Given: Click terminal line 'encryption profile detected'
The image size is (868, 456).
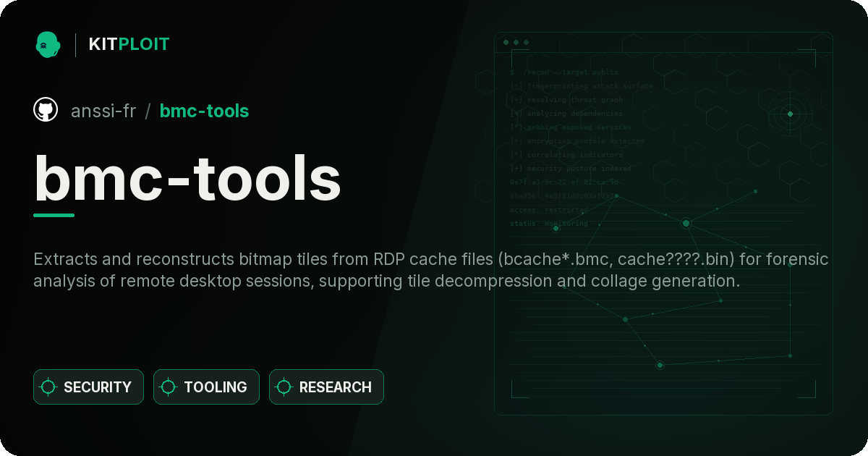Looking at the screenshot, I should pos(577,141).
